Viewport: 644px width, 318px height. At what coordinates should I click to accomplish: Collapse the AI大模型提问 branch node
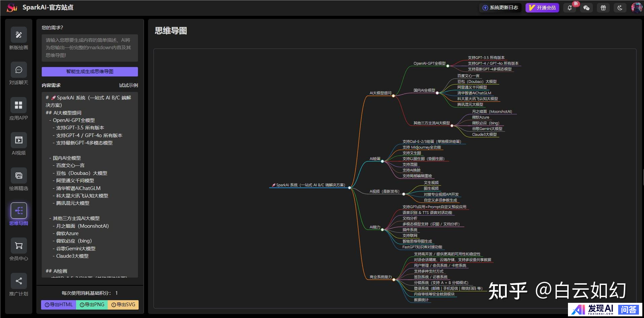coord(393,96)
